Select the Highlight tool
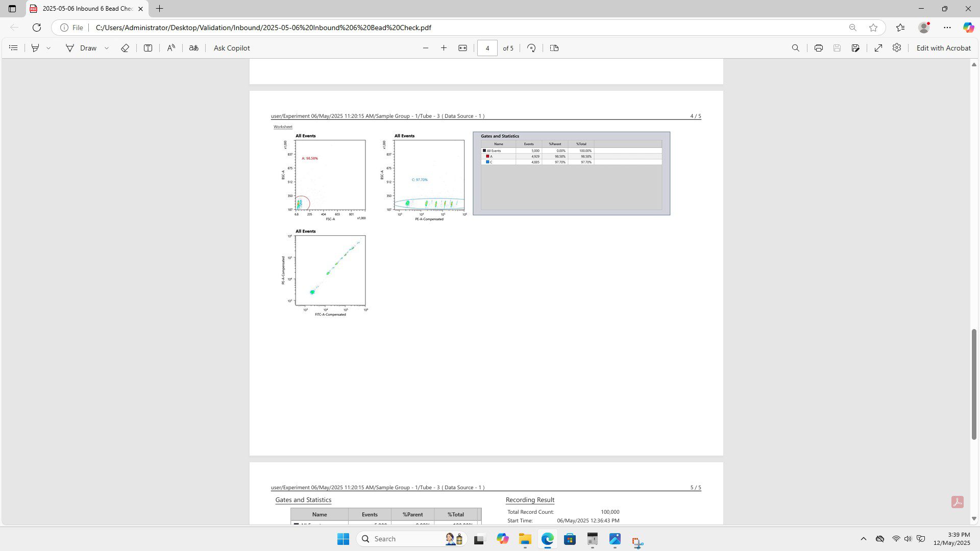 pos(35,48)
